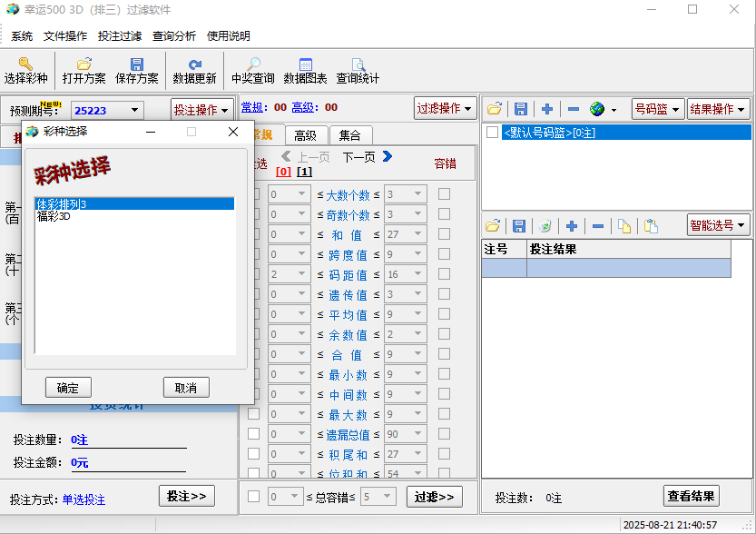The width and height of the screenshot is (756, 534).
Task: Open a scheme with 打开方案
Action: [x=83, y=64]
